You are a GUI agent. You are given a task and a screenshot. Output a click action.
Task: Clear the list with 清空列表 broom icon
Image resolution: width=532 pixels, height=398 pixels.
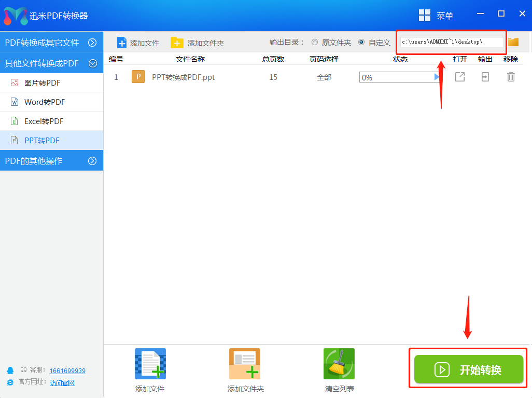pyautogui.click(x=339, y=364)
